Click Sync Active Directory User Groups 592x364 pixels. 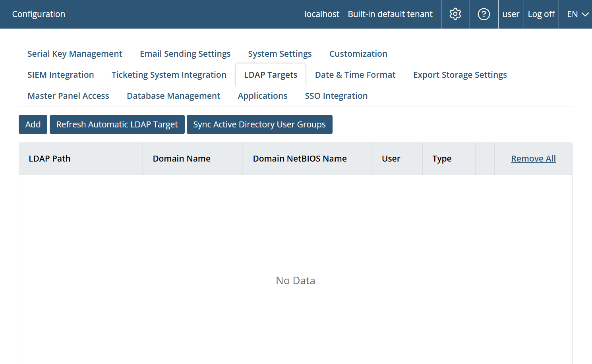[x=259, y=125]
